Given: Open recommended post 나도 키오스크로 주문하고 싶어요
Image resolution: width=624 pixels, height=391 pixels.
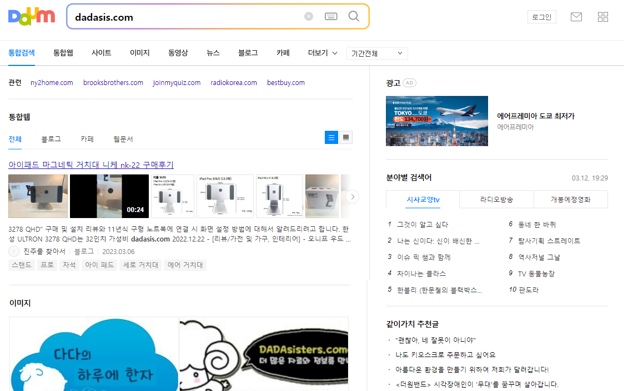Looking at the screenshot, I should point(445,355).
